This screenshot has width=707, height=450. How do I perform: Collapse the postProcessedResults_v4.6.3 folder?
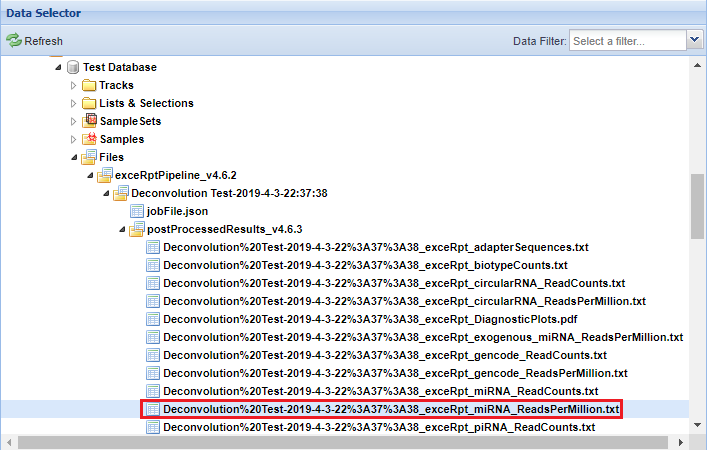[x=121, y=229]
